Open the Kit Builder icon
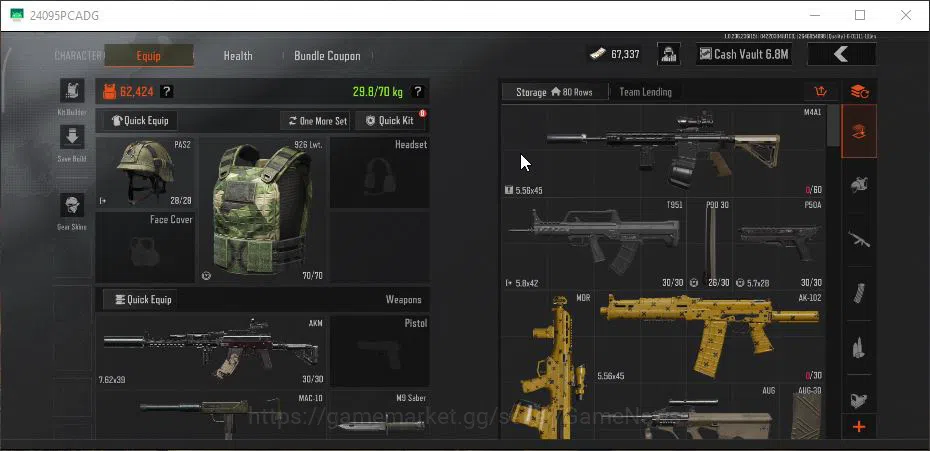Screen dimensions: 930x451 tap(72, 91)
